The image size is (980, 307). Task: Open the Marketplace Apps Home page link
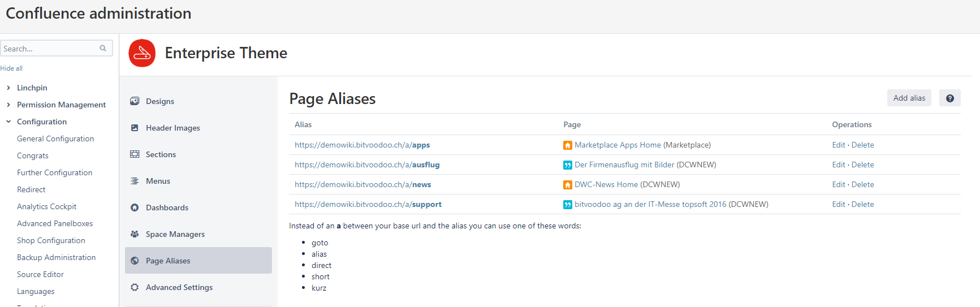[x=618, y=145]
